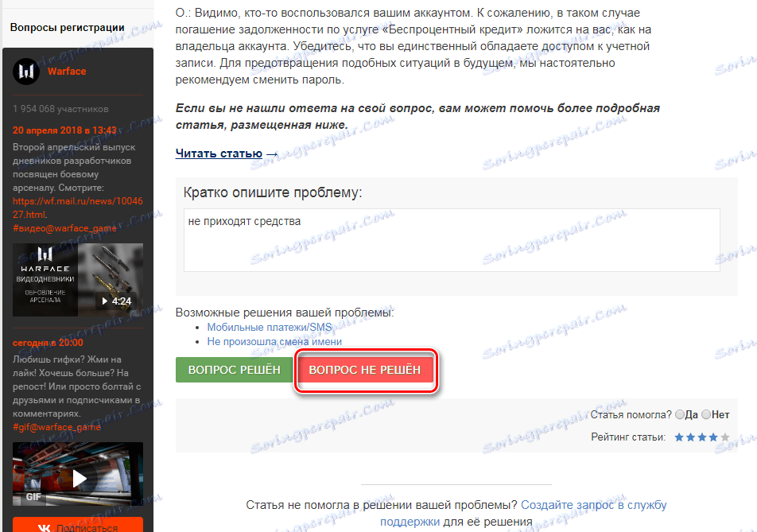757x532 pixels.
Task: Click the Warface logo icon in sidebar
Action: click(x=26, y=72)
